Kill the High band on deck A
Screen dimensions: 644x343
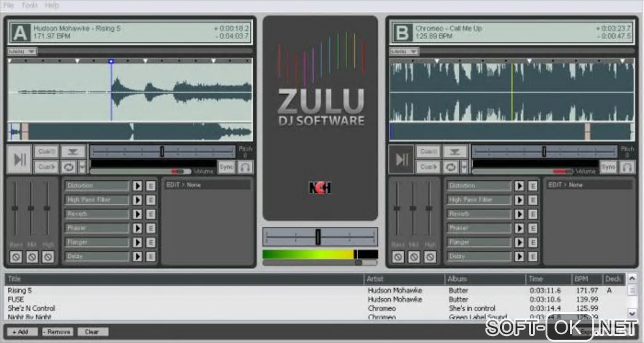[48, 257]
